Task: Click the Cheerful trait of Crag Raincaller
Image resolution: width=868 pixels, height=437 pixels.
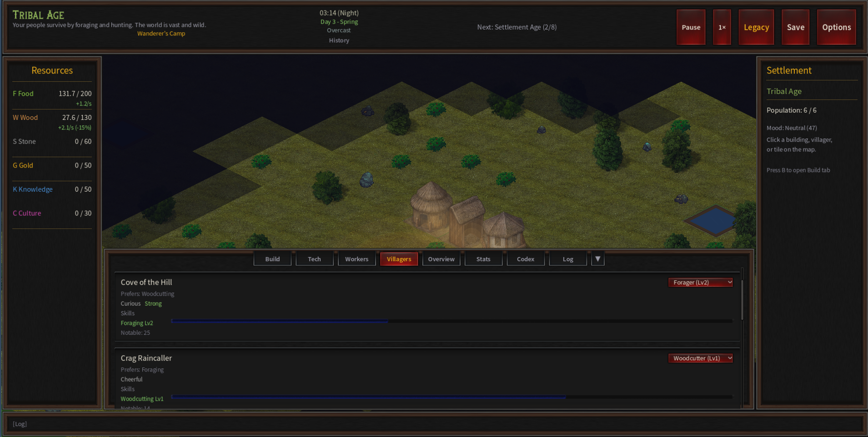Action: pyautogui.click(x=131, y=380)
